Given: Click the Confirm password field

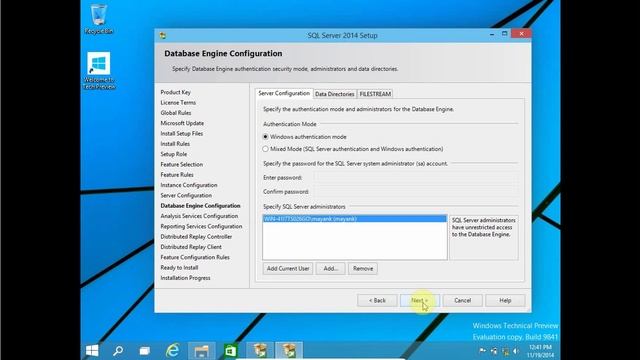Looking at the screenshot, I should click(x=416, y=191).
